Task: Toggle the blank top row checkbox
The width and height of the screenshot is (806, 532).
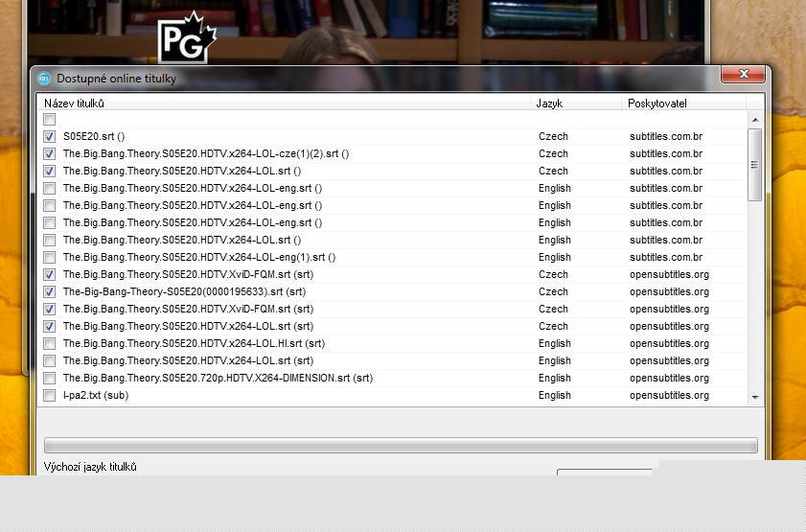Action: (x=49, y=119)
